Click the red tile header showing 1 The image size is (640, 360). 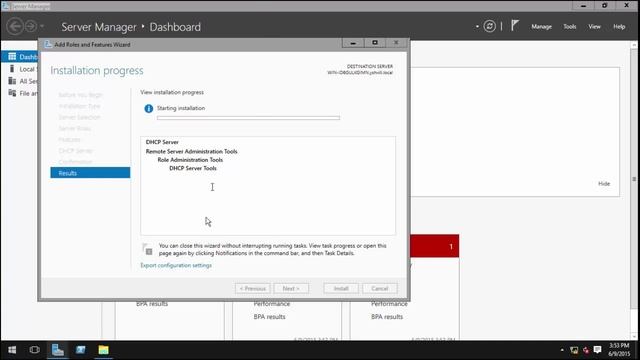(x=435, y=246)
